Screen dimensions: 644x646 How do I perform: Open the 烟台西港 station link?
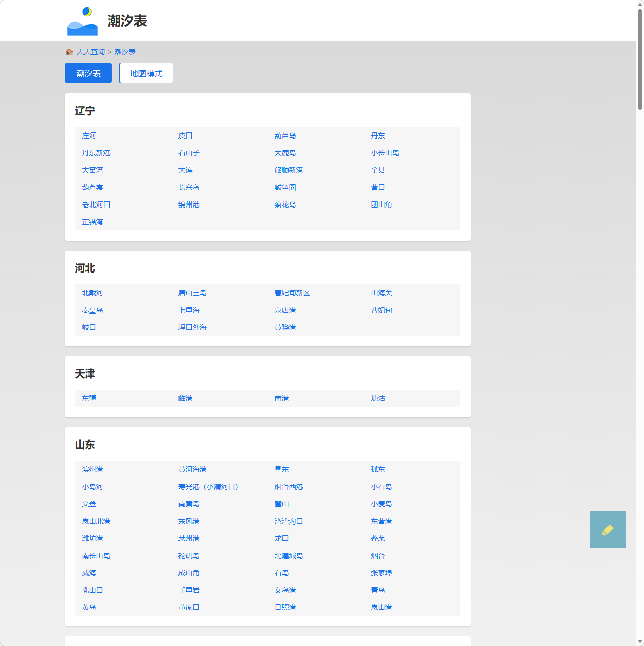[x=289, y=487]
